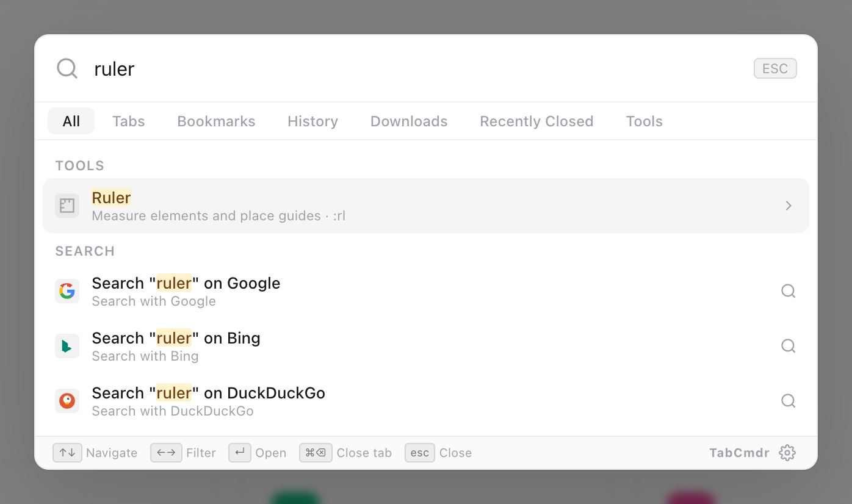
Task: Click the esc Close key hint
Action: (x=420, y=453)
